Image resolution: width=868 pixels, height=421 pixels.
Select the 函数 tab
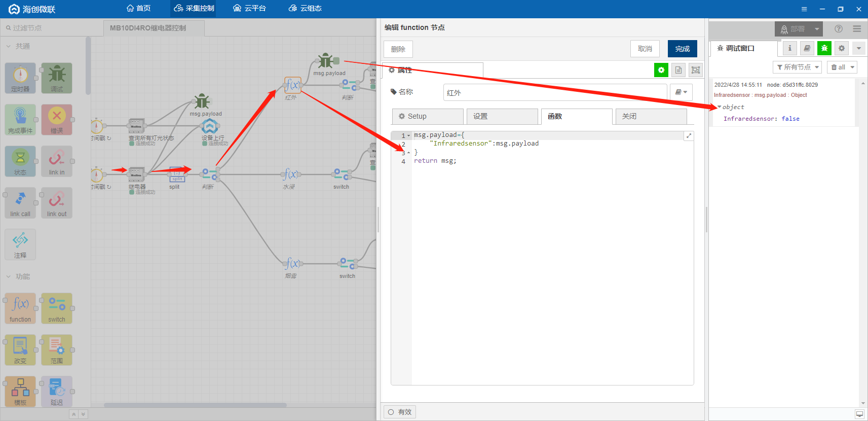(577, 116)
